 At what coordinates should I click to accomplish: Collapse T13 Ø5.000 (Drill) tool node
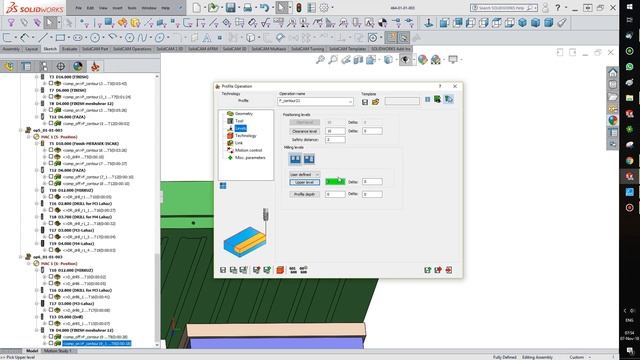(x=36, y=317)
